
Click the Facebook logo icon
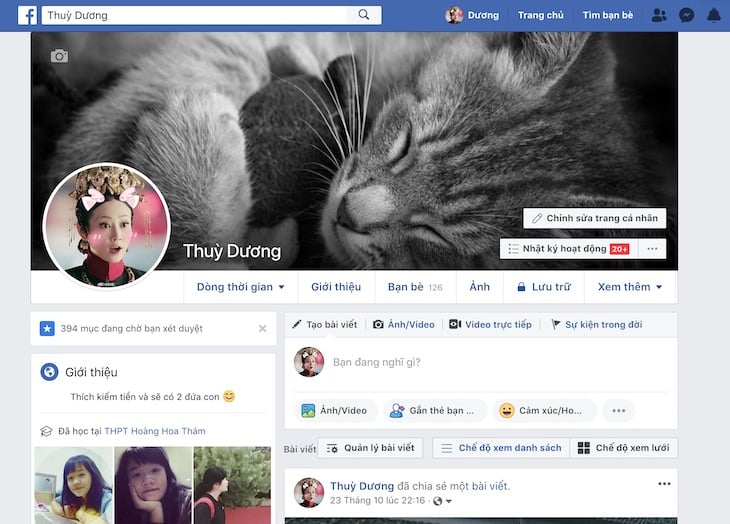(x=27, y=15)
